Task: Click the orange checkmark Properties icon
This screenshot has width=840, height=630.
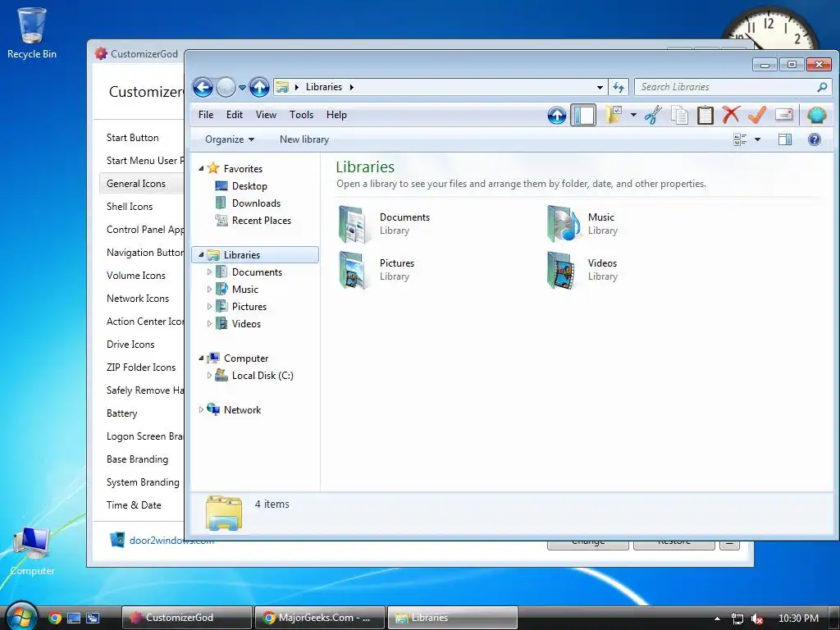Action: coord(757,114)
